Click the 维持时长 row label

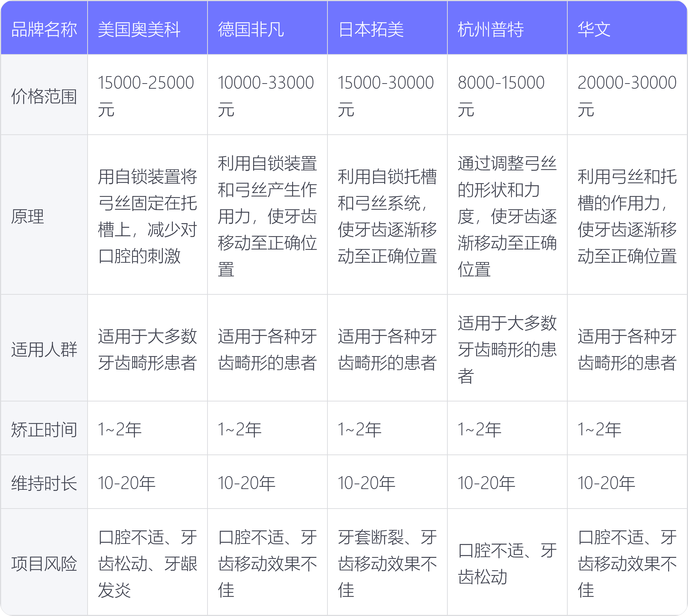point(44,482)
